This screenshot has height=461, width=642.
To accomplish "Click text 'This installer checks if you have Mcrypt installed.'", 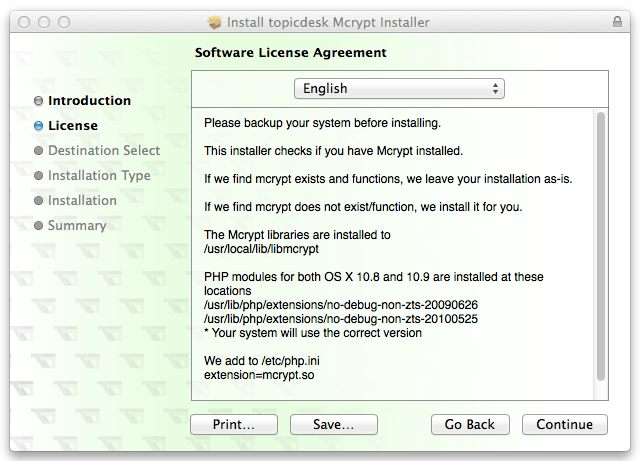I will pos(333,151).
